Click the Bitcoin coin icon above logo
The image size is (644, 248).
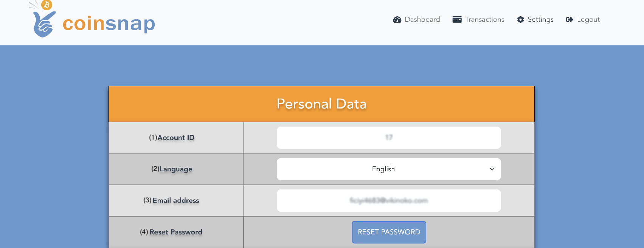47,5
